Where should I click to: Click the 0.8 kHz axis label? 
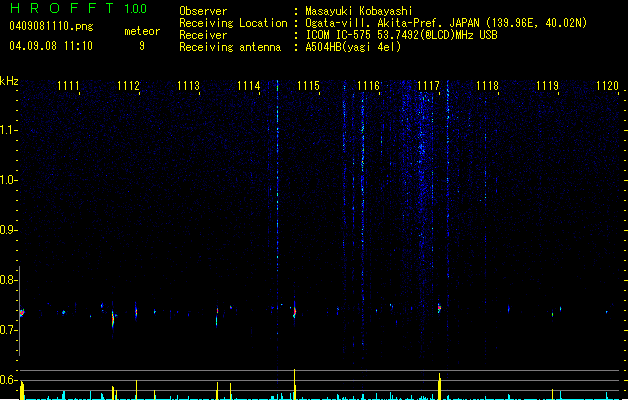[8, 280]
